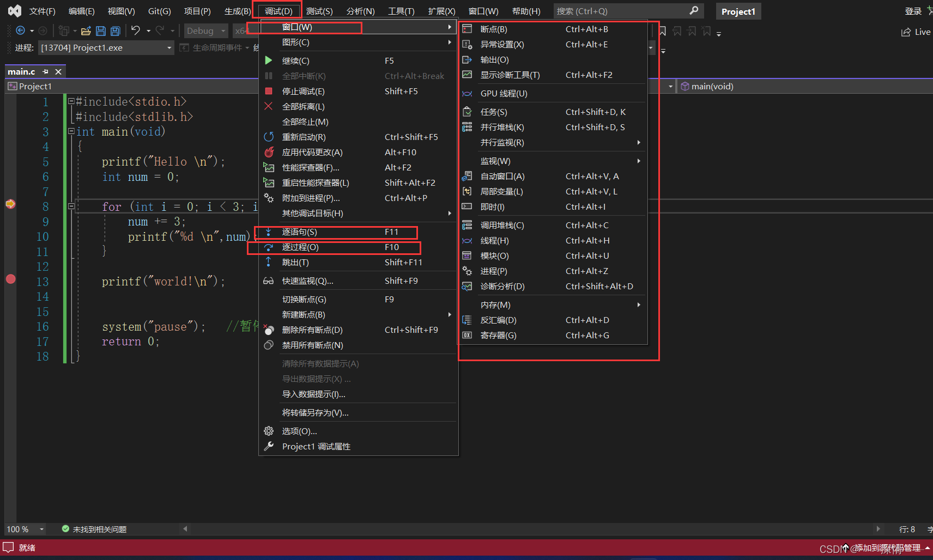Collapse the for loop block at line 8
This screenshot has height=560, width=933.
click(71, 206)
